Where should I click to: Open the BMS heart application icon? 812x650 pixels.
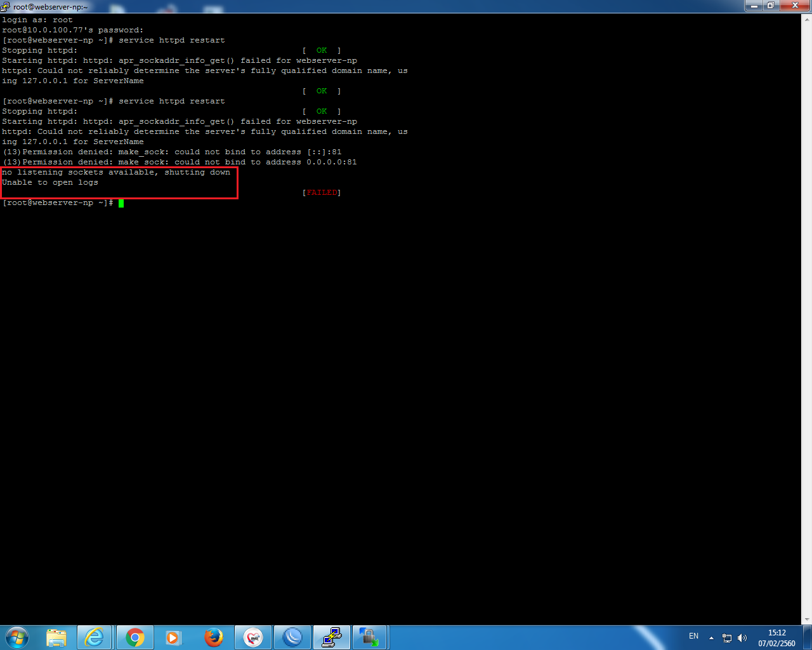pos(253,637)
